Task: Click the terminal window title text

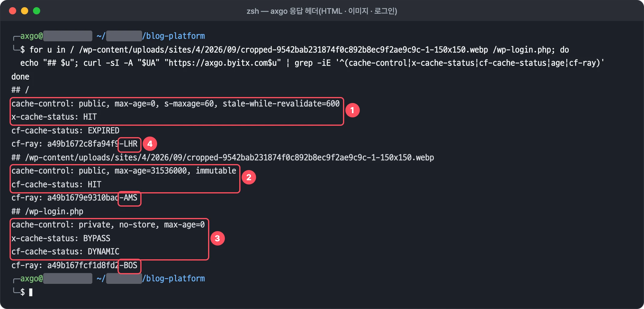Action: tap(322, 11)
